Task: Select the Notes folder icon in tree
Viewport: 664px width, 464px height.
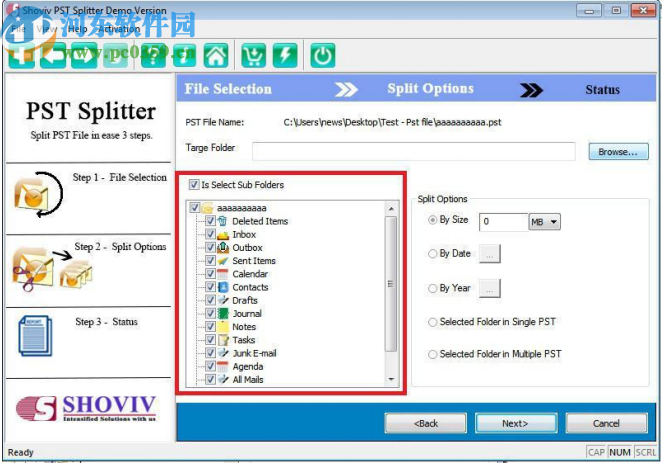Action: click(x=223, y=326)
